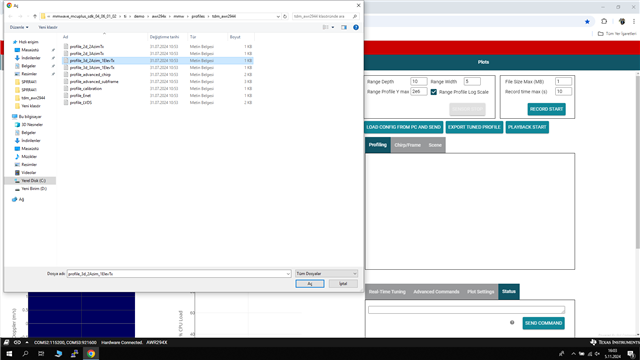This screenshot has width=640, height=360.
Task: Select file profile_LVDS
Action: (x=80, y=102)
